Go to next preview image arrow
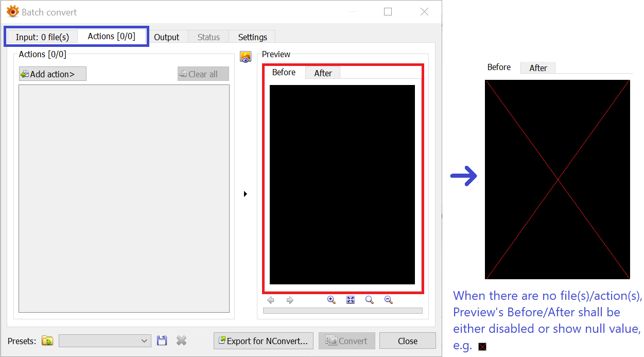The image size is (644, 357). (290, 300)
